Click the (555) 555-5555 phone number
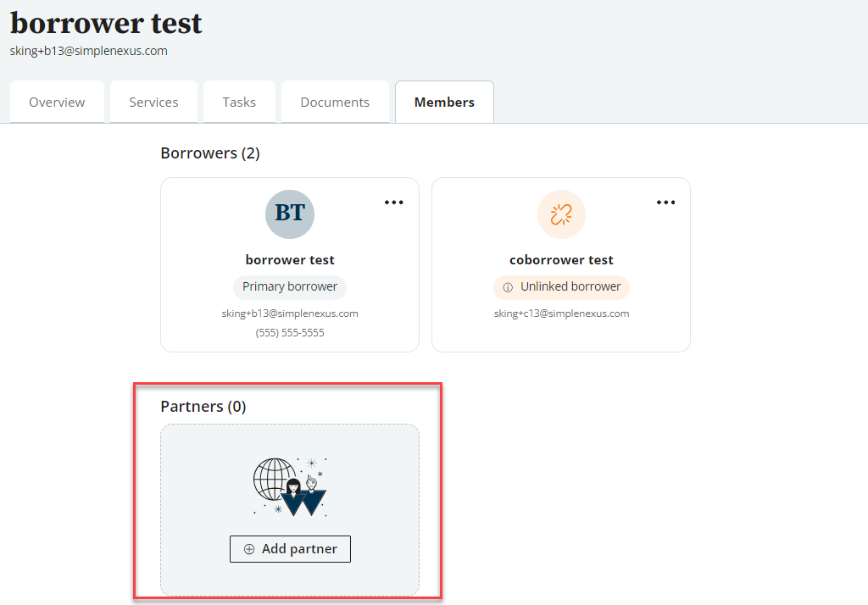This screenshot has height=605, width=868. click(x=290, y=333)
